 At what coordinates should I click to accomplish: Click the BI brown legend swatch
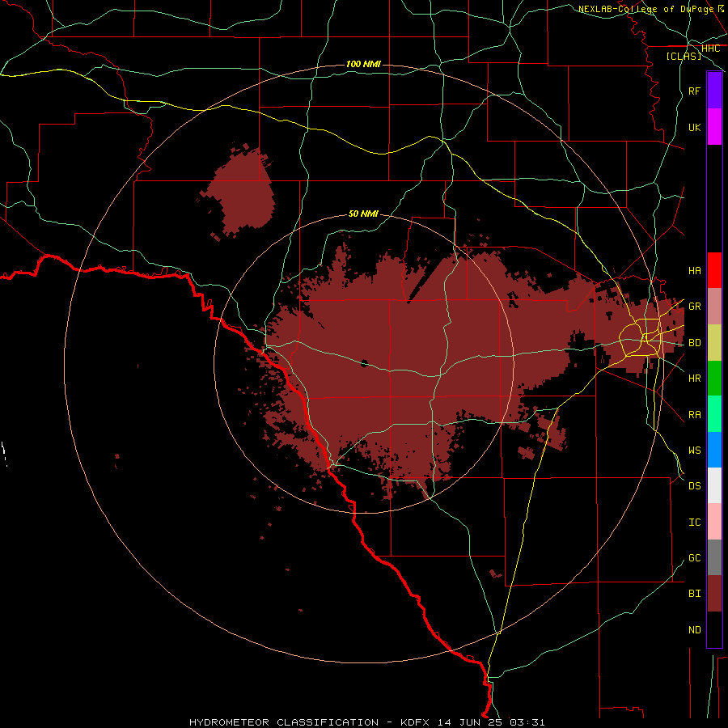pos(714,594)
